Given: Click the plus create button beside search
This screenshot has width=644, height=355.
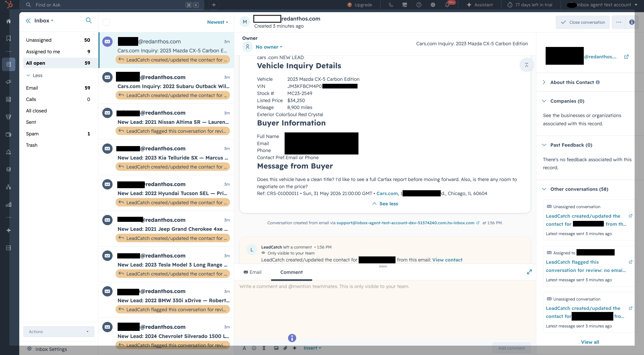Looking at the screenshot, I should point(214,5).
